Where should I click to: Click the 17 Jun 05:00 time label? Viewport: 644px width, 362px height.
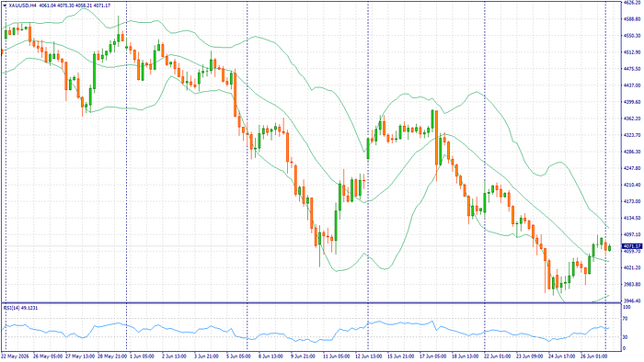click(x=433, y=356)
